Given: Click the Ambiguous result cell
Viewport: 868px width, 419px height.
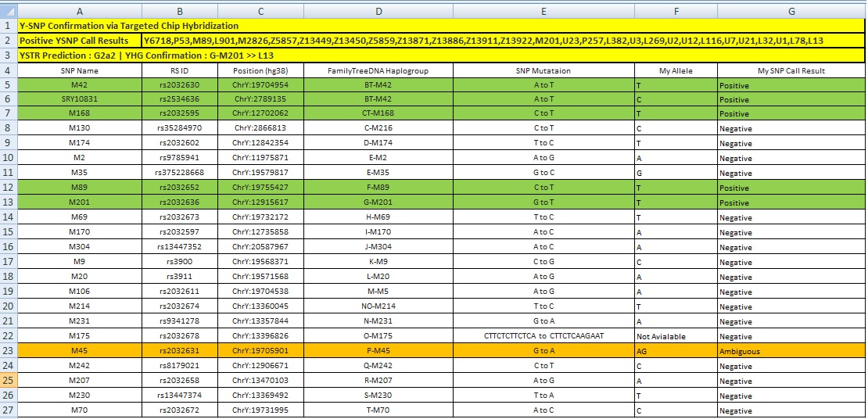Looking at the screenshot, I should point(791,350).
